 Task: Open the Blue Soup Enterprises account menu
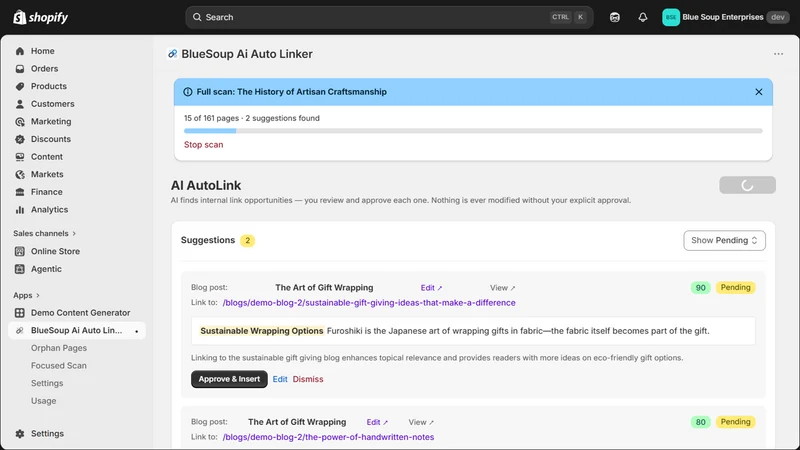(726, 17)
